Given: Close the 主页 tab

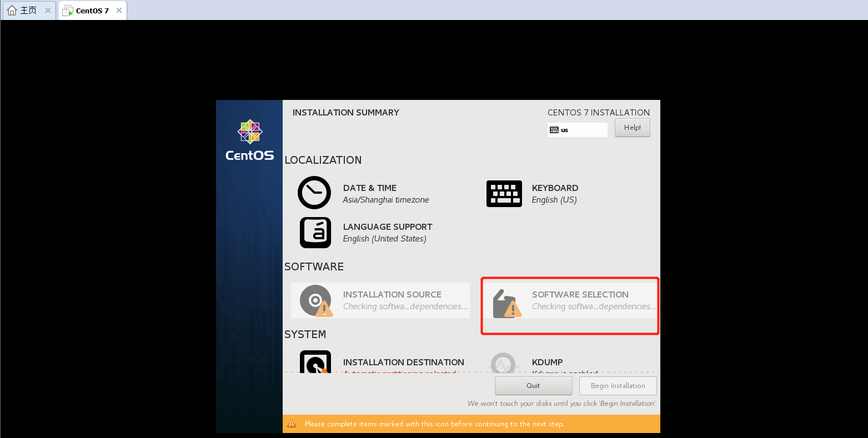Looking at the screenshot, I should pos(48,11).
